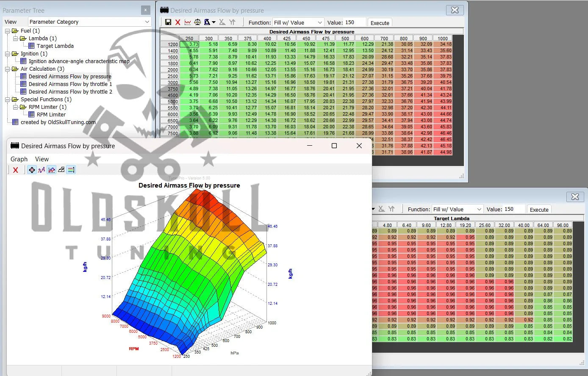Open the View menu in graph window
The height and width of the screenshot is (376, 588).
point(42,159)
